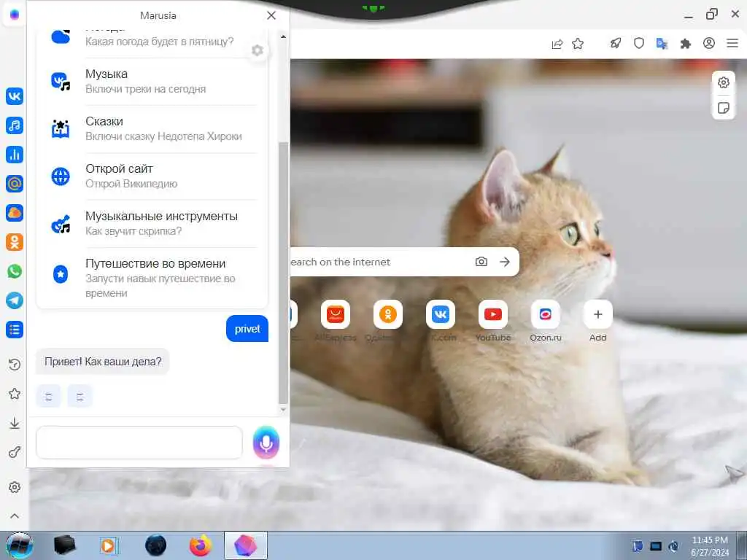Open extensions puzzle icon
This screenshot has width=747, height=560.
coord(686,44)
